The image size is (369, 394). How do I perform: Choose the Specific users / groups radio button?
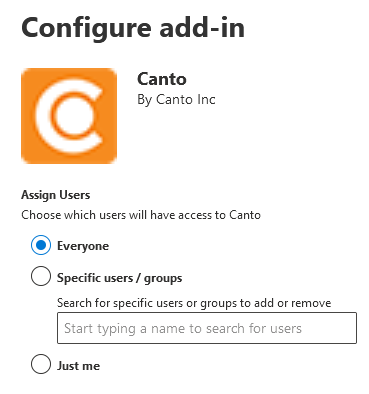tap(41, 276)
